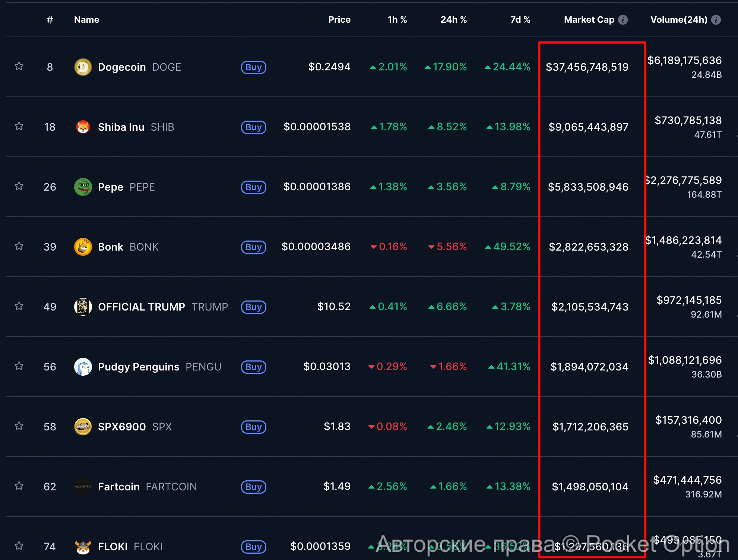Image resolution: width=738 pixels, height=560 pixels.
Task: Toggle watchlist star for OFFICIAL TRUMP
Action: [x=19, y=306]
